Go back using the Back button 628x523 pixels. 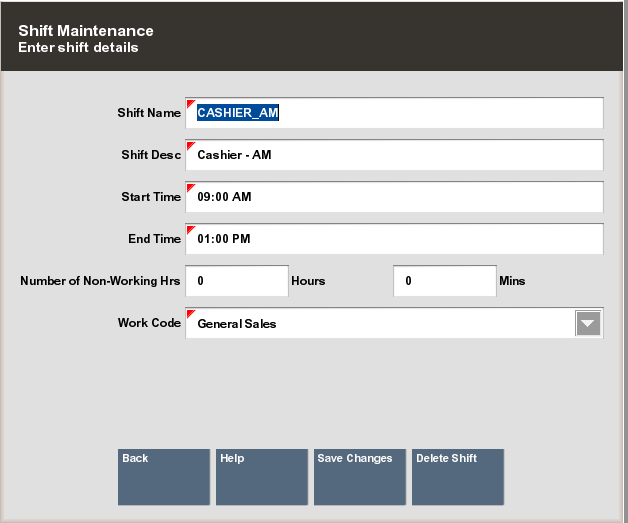tap(164, 477)
